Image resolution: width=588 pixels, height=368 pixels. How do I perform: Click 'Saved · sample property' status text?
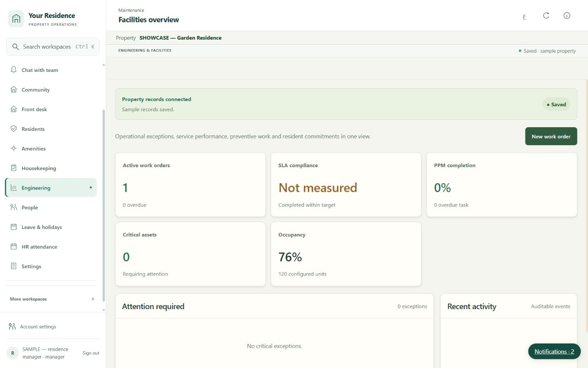tap(550, 51)
